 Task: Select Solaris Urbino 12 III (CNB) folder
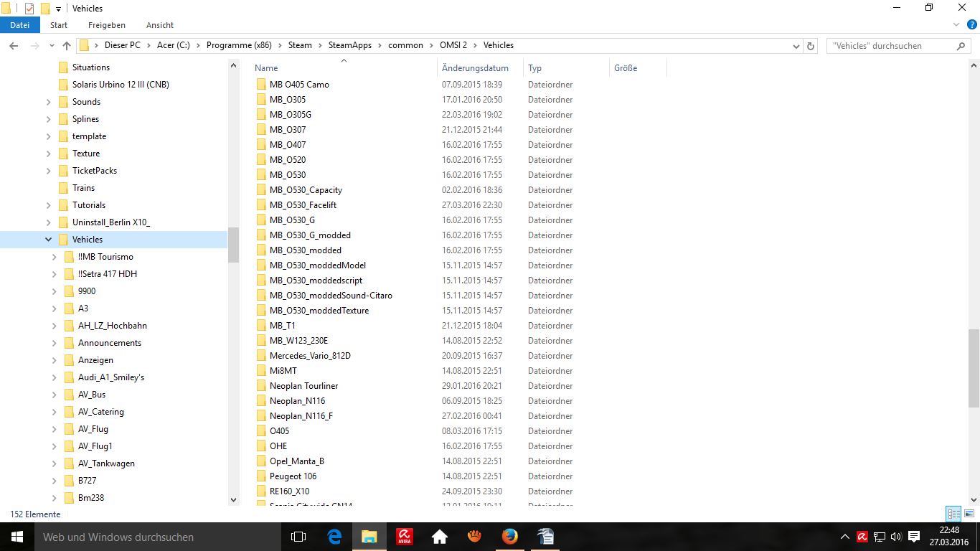[121, 85]
